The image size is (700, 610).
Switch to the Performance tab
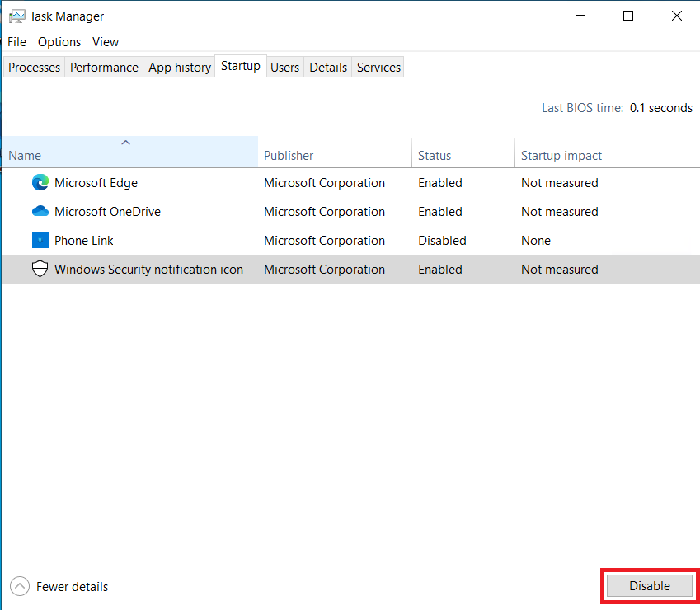pyautogui.click(x=104, y=68)
